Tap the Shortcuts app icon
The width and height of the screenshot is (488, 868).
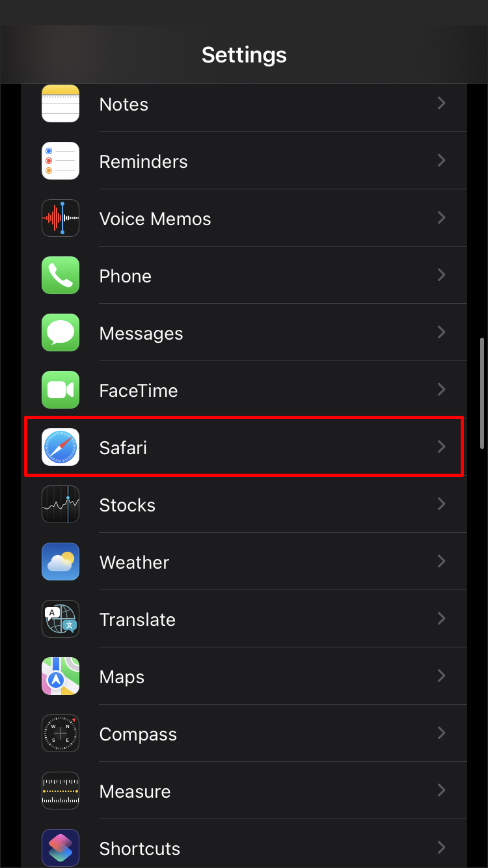coord(61,848)
